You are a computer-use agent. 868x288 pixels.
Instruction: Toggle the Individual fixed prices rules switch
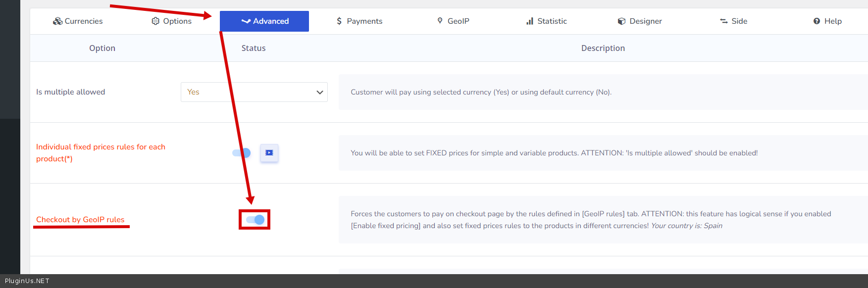tap(242, 153)
